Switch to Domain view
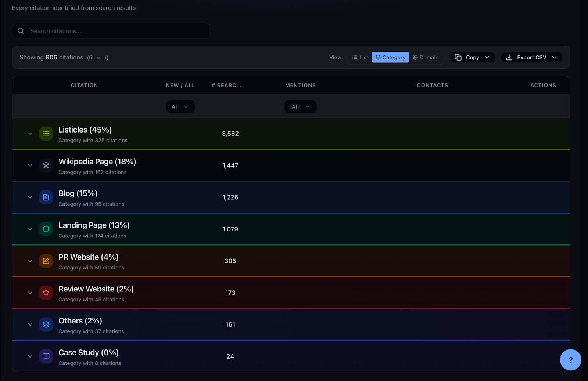This screenshot has width=588, height=381. [426, 57]
